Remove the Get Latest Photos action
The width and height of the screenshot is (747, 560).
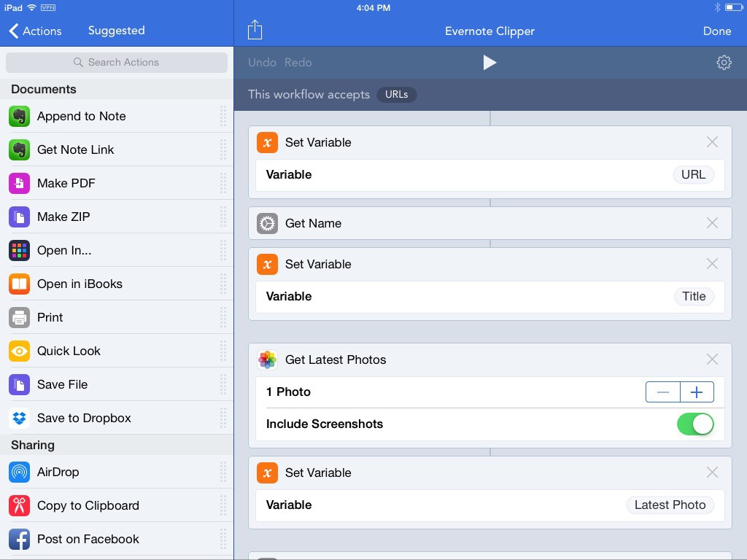pyautogui.click(x=712, y=359)
